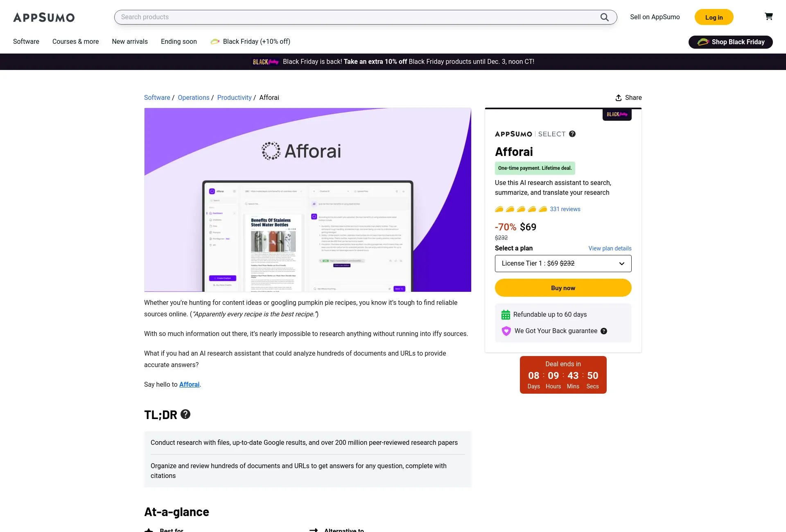Viewport: 786px width, 532px height.
Task: Expand the License Tier 1 plan dropdown
Action: [563, 264]
